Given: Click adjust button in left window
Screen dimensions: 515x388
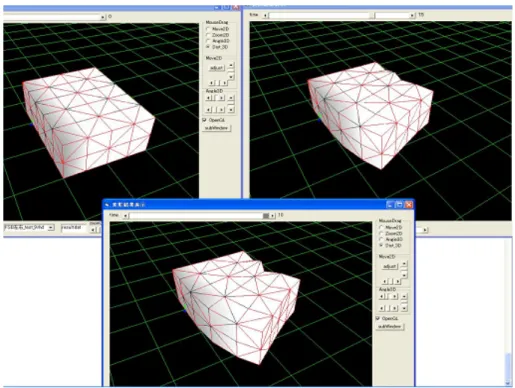Looking at the screenshot, I should (217, 68).
